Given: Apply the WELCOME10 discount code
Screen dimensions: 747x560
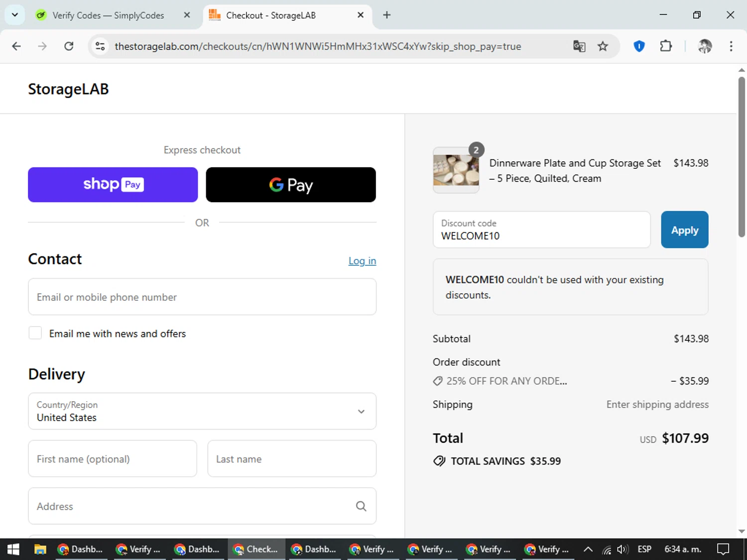Looking at the screenshot, I should (685, 229).
